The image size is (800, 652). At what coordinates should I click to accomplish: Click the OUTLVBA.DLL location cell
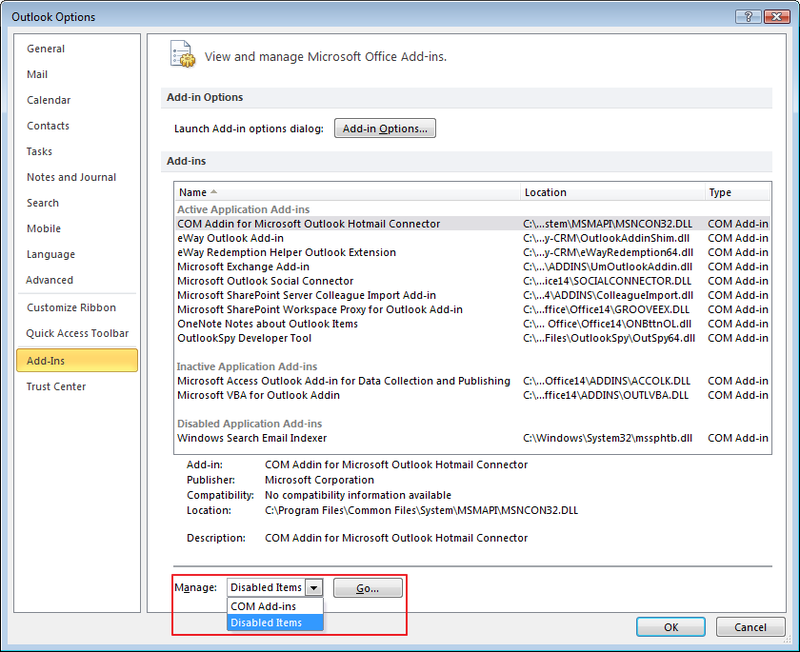coord(606,395)
